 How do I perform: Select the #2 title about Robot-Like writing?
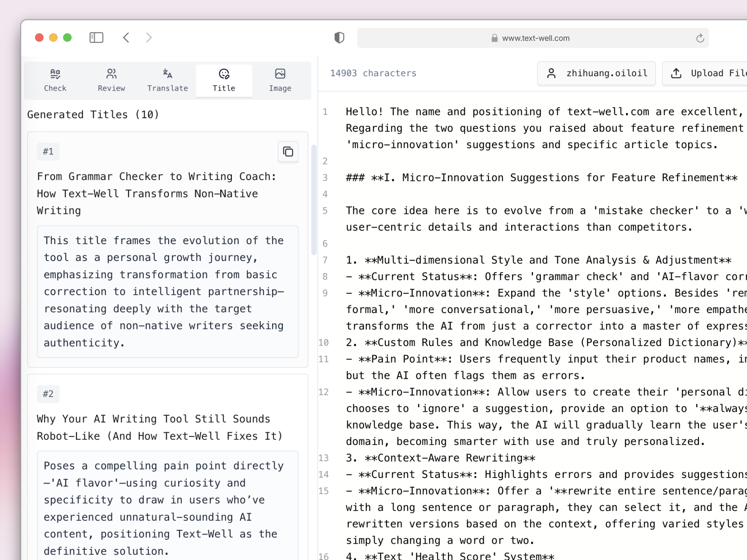[160, 427]
